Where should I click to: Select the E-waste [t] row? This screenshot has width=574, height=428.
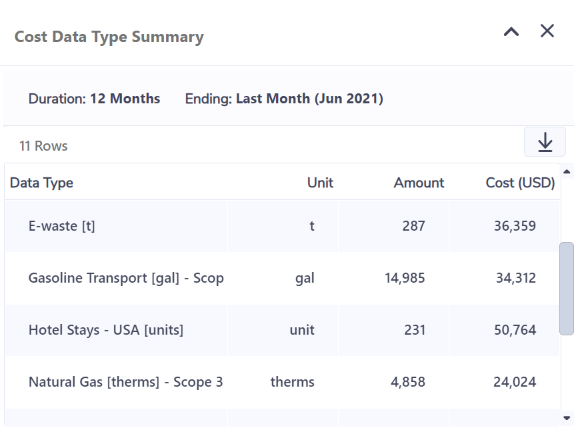[282, 226]
